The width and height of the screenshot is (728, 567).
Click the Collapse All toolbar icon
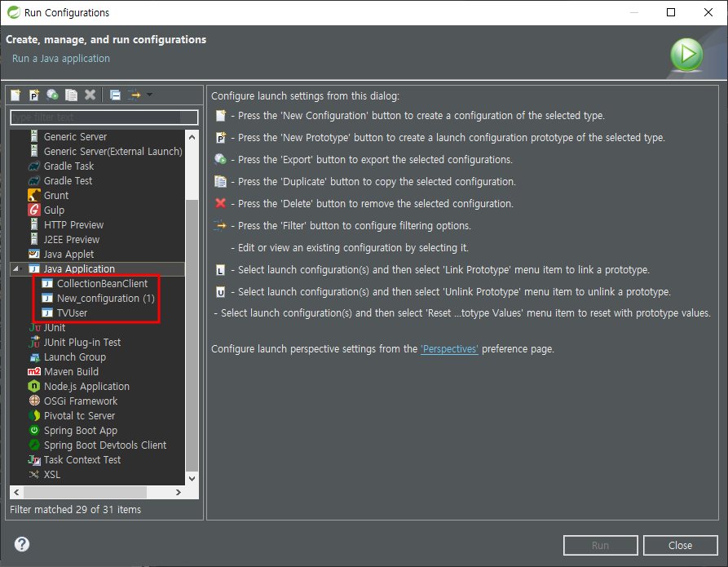click(115, 95)
